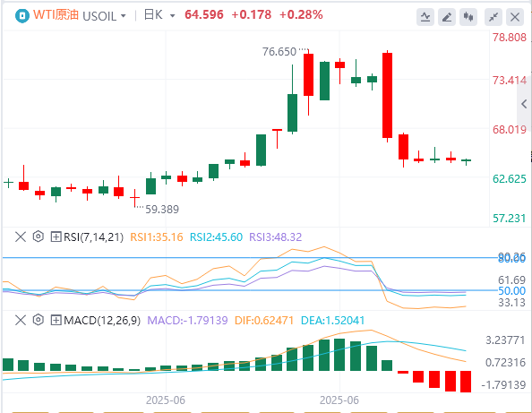Click the current price 64.596
This screenshot has width=532, height=413.
coord(204,15)
